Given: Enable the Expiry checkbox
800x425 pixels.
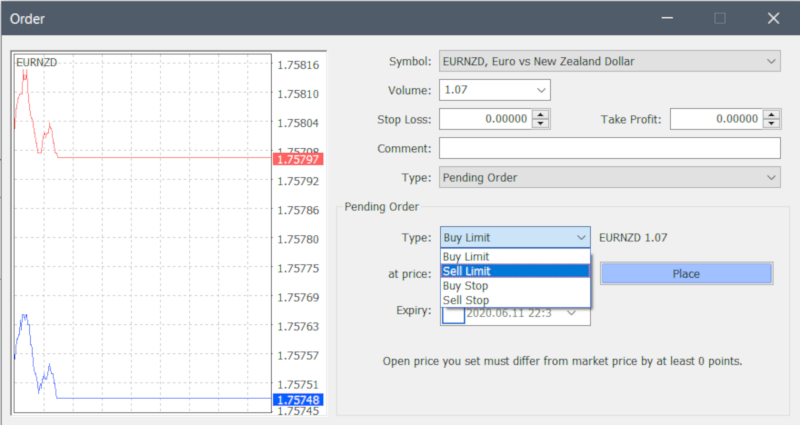Looking at the screenshot, I should (x=453, y=313).
